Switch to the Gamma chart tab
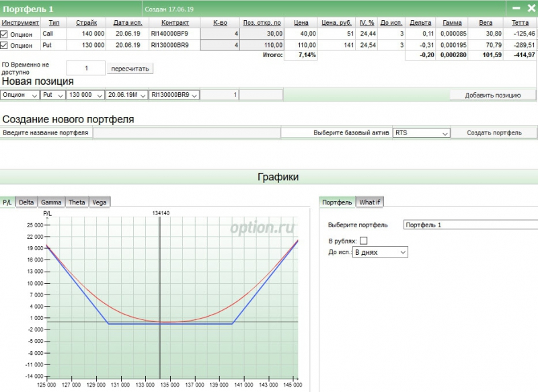 [51, 202]
